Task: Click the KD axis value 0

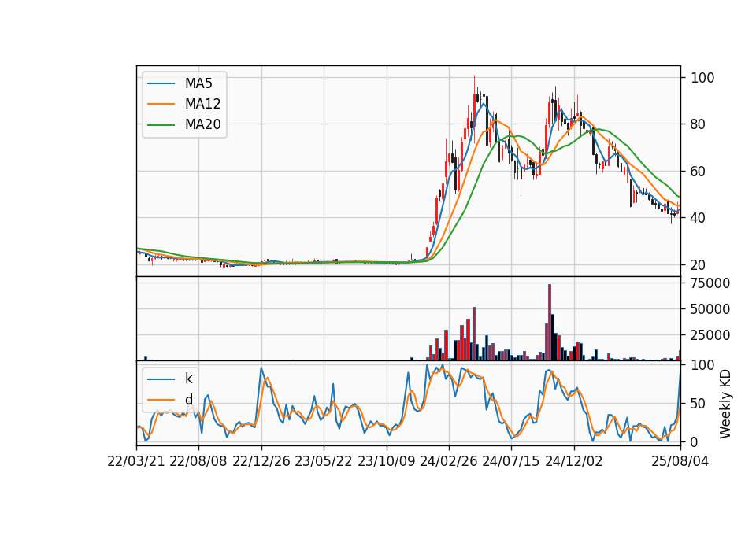Action: coord(695,441)
